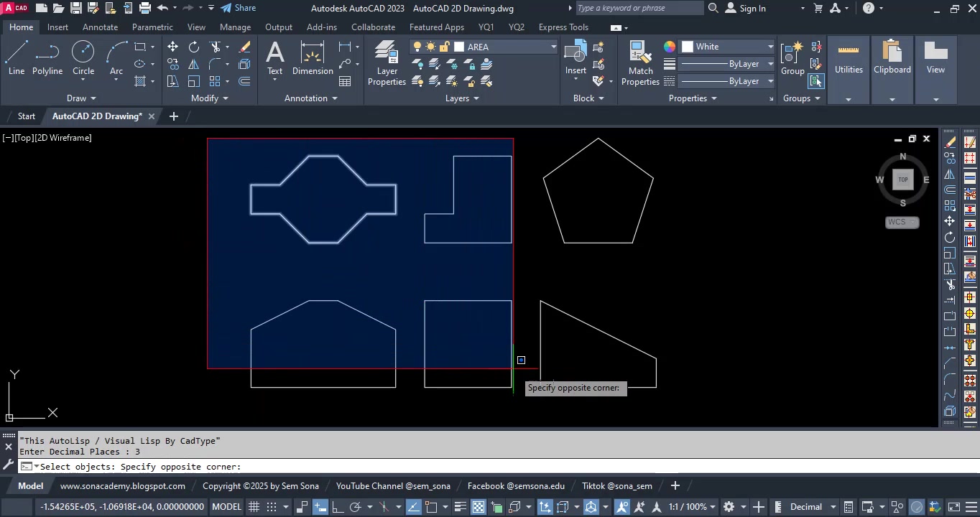Select the Model layout tab
The height and width of the screenshot is (517, 980).
pos(30,486)
